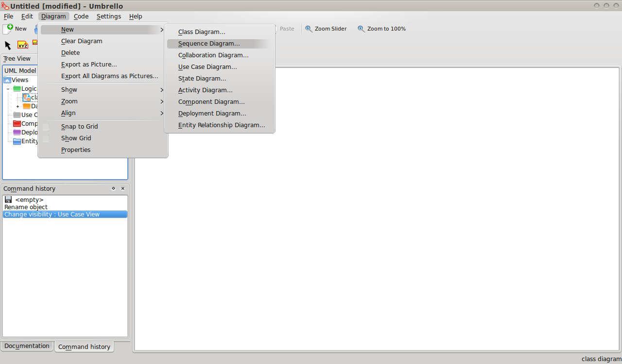The width and height of the screenshot is (622, 364).
Task: Create a new Collaboration Diagram
Action: pos(220,55)
